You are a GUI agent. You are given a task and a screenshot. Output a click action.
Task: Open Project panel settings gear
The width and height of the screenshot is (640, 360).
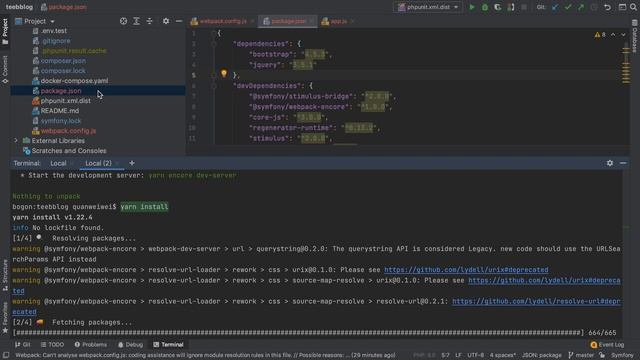pyautogui.click(x=166, y=21)
